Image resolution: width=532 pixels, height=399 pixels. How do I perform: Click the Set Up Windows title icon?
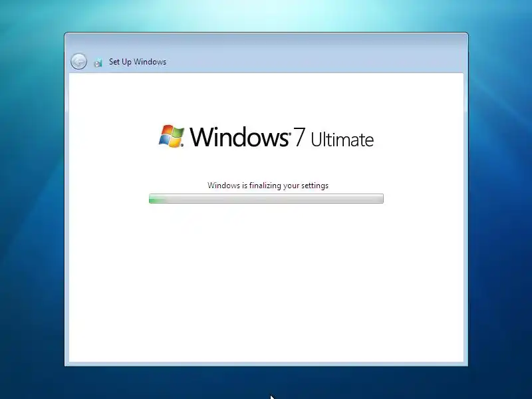tap(98, 63)
